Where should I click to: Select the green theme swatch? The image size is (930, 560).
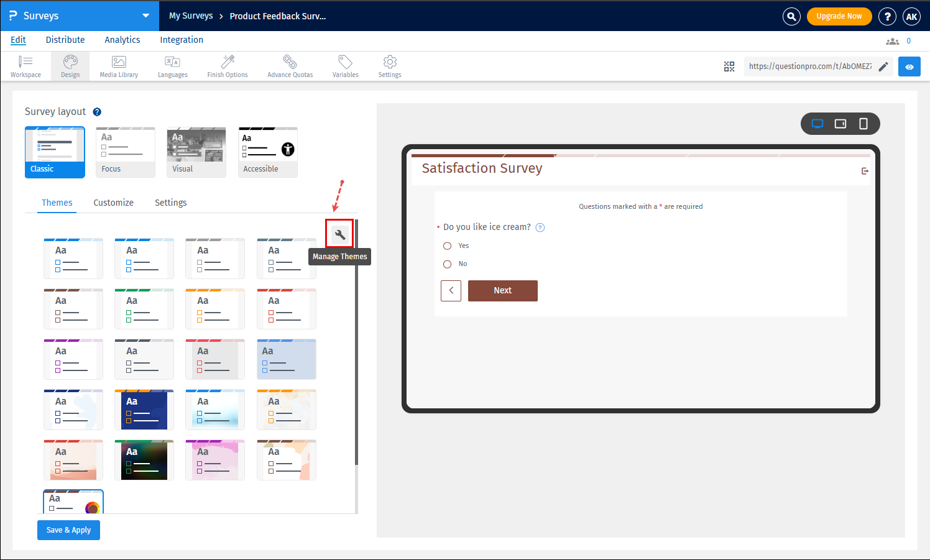[x=144, y=308]
